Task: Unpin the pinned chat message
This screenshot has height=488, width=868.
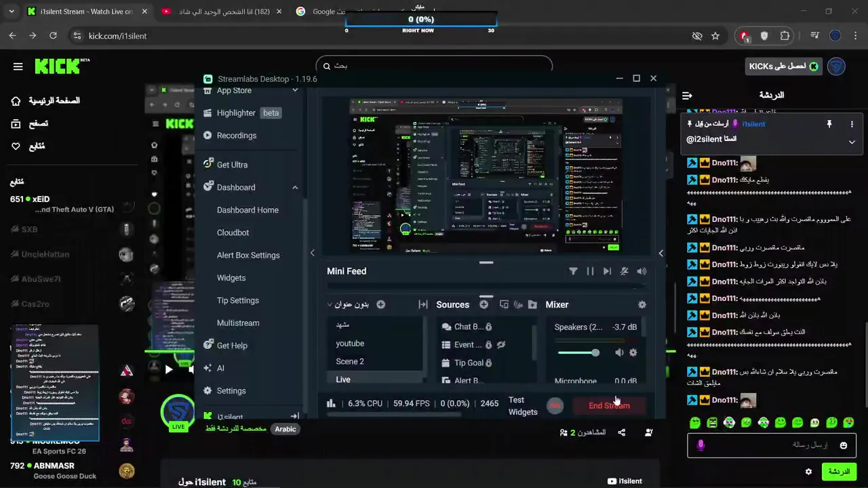Action: tap(829, 124)
